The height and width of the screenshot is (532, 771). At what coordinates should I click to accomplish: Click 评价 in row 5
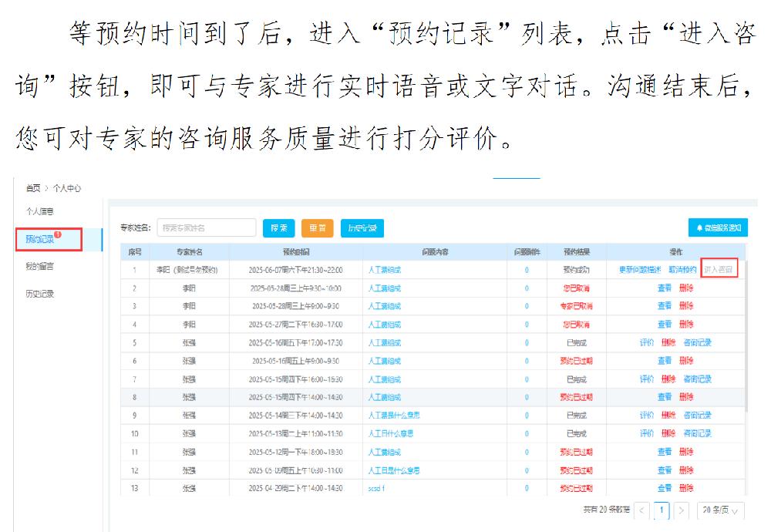(x=646, y=342)
